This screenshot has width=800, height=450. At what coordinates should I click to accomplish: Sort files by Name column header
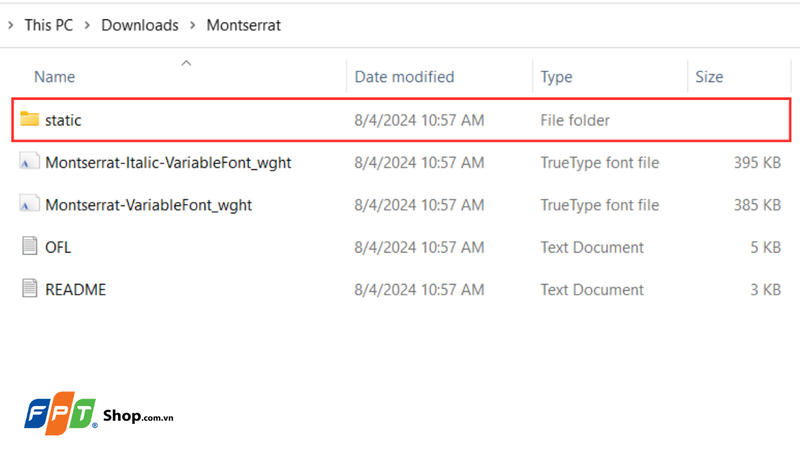[x=55, y=77]
